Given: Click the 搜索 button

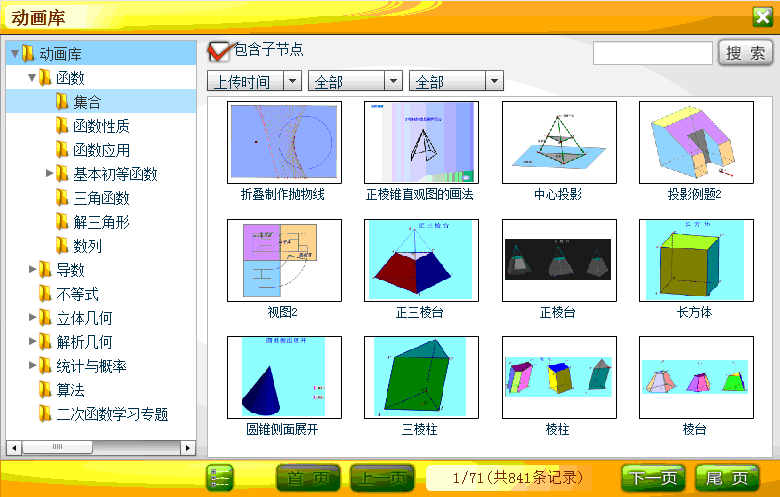Looking at the screenshot, I should 745,53.
